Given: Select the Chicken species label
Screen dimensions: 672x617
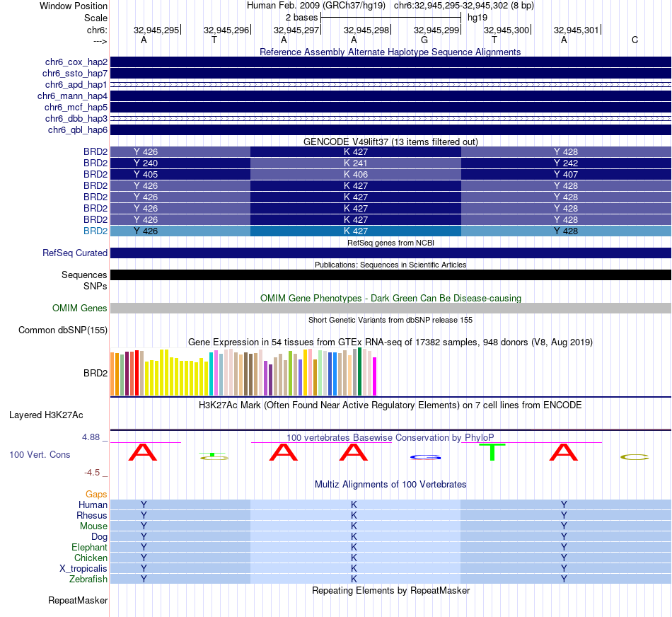Looking at the screenshot, I should tap(91, 558).
